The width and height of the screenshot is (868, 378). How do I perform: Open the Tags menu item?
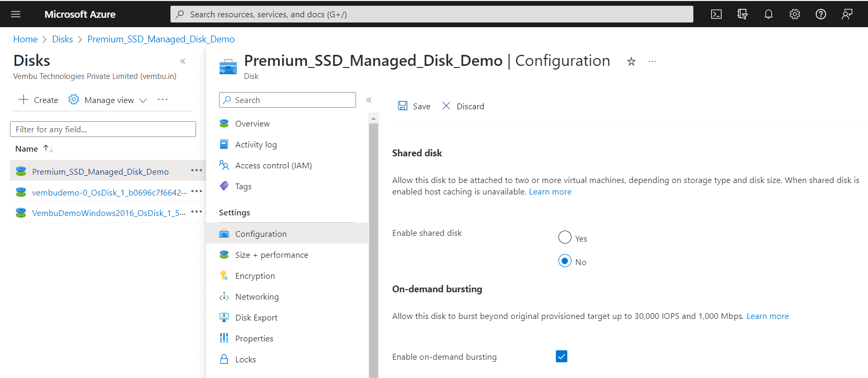[x=287, y=186]
